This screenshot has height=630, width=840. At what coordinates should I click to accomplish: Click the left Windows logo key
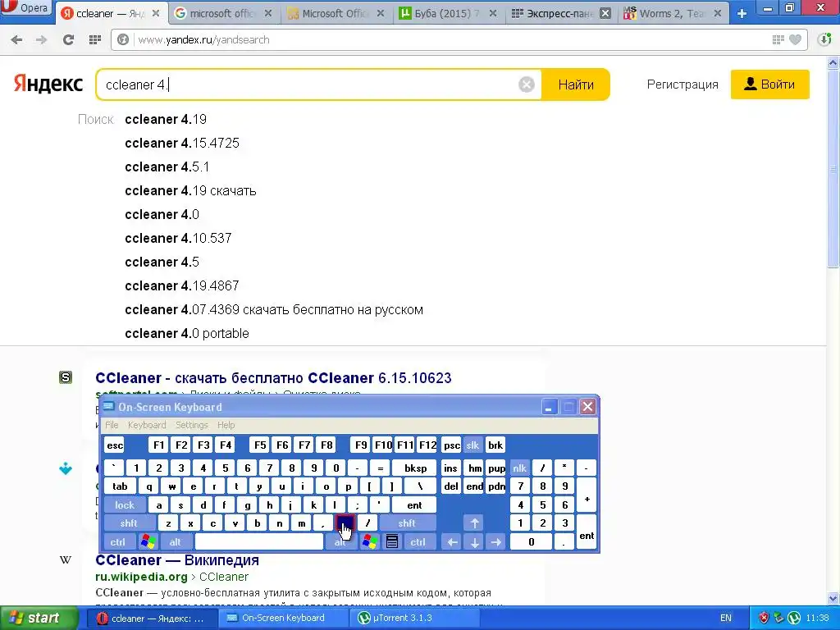click(148, 542)
